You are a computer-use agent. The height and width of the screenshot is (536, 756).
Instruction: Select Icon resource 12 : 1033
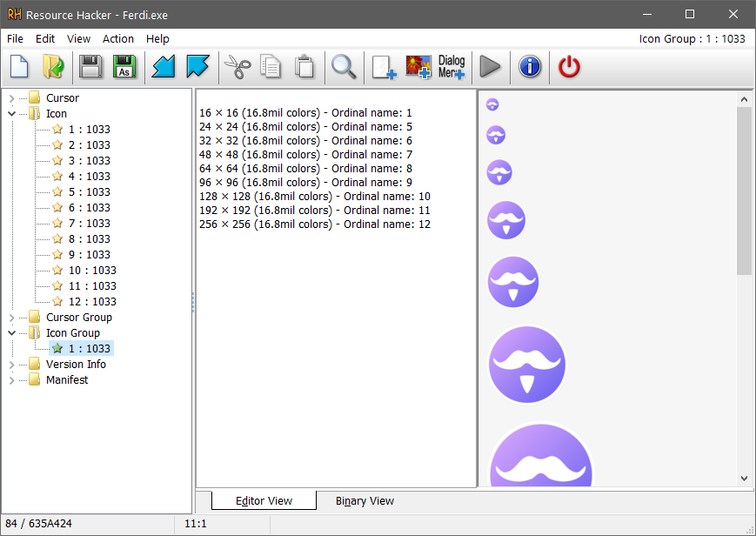(92, 302)
